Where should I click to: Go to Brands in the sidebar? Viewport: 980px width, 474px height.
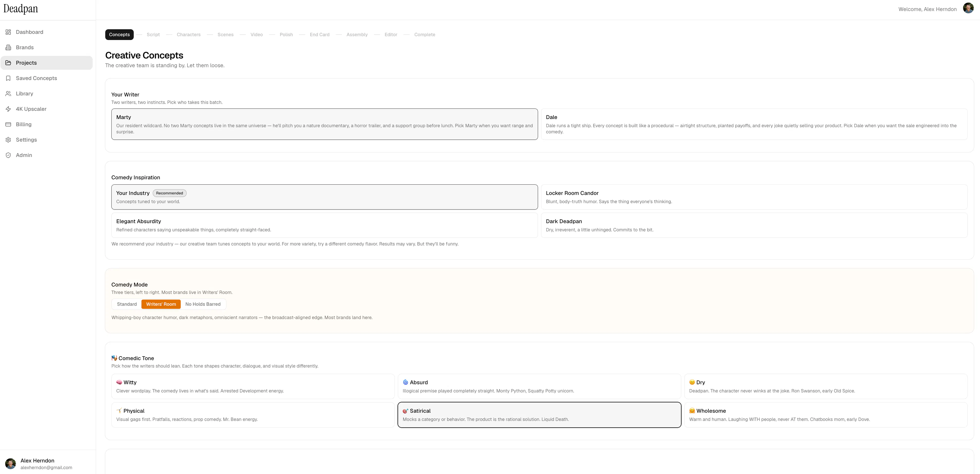click(x=46, y=47)
